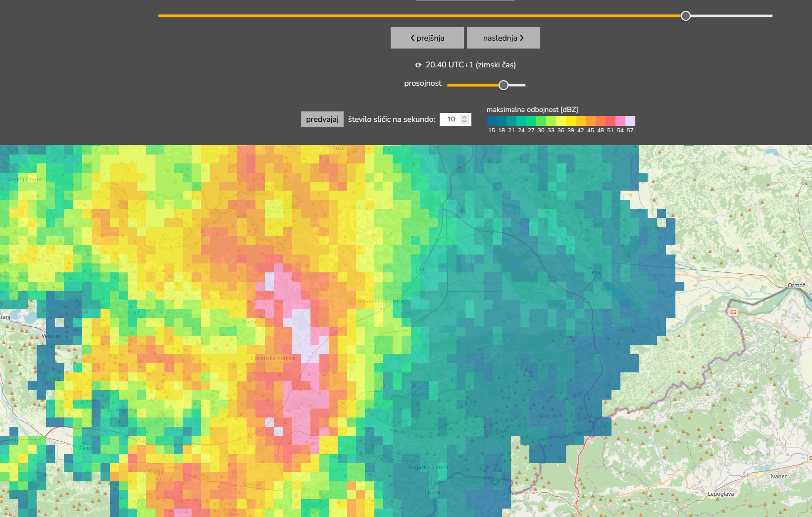Screen dimensions: 812x517
Task: Click the time timeline slider handle
Action: point(686,16)
